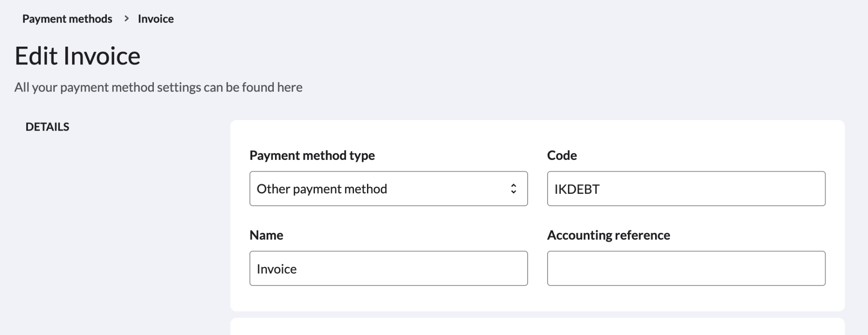
Task: Focus the empty Accounting reference field
Action: click(x=686, y=268)
